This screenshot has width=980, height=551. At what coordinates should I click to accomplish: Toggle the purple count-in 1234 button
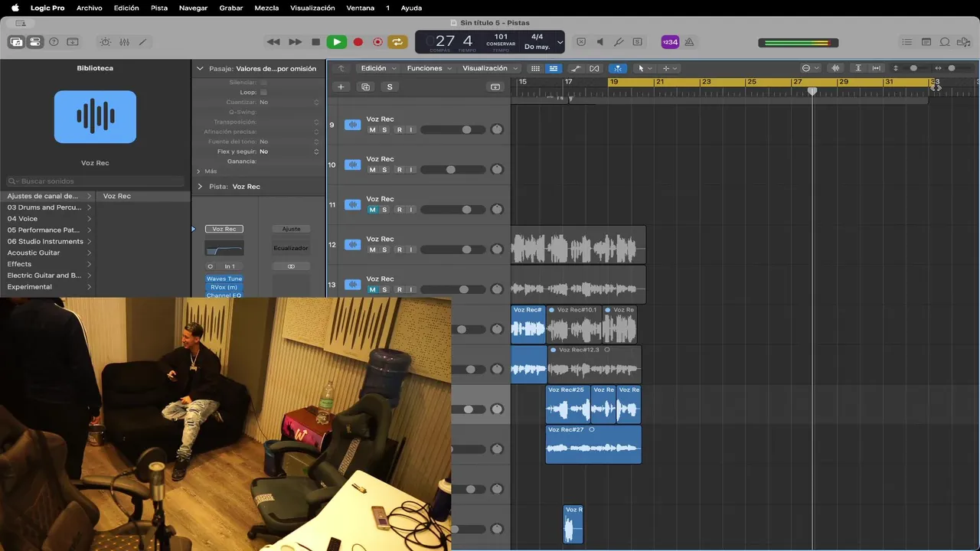(670, 42)
